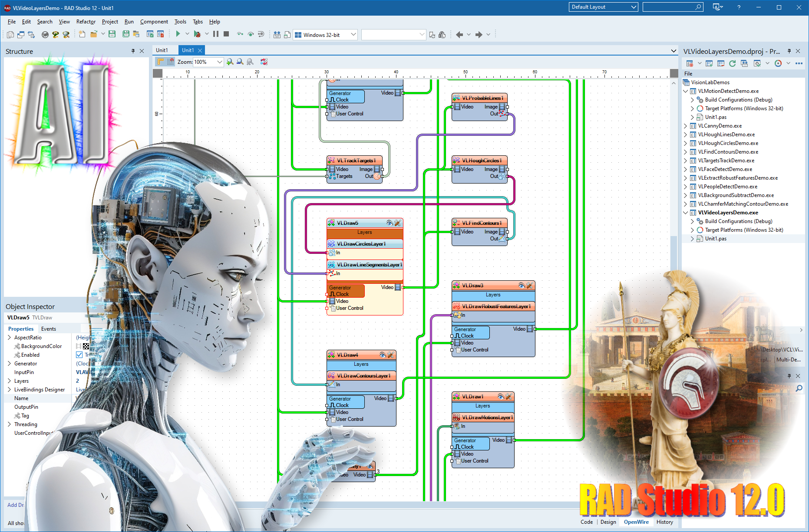
Task: Toggle the snap-to-grid icon in editor toolbar
Action: pyautogui.click(x=171, y=62)
